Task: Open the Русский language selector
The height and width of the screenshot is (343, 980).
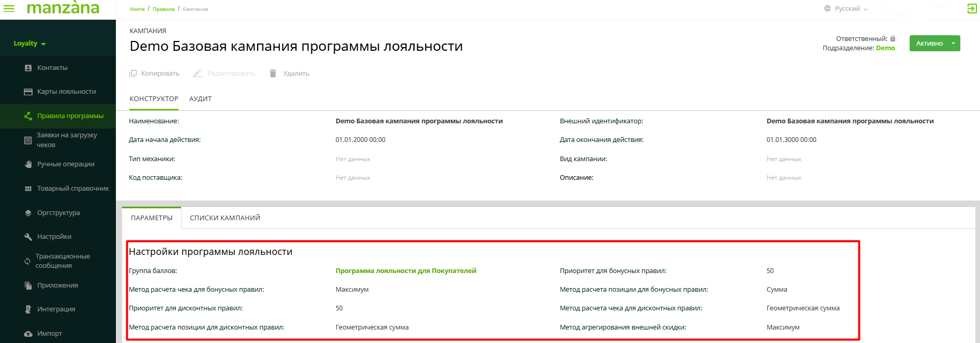Action: [x=846, y=9]
